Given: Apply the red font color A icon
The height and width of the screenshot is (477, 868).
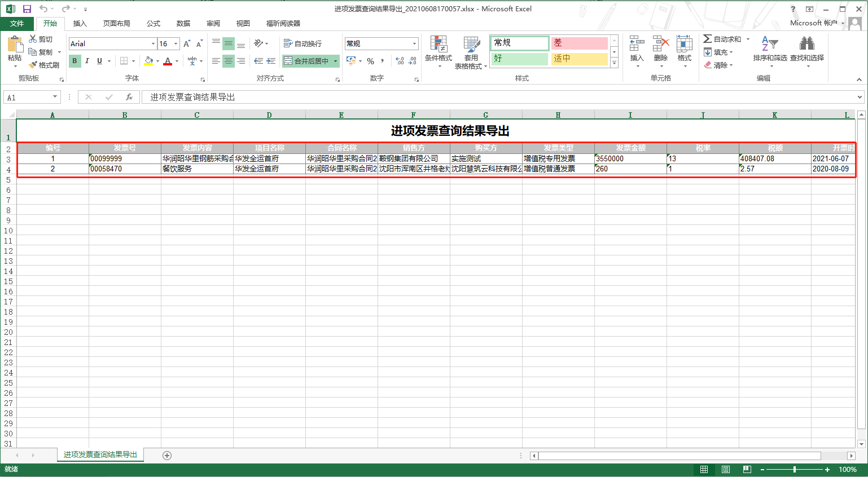Looking at the screenshot, I should click(x=168, y=61).
